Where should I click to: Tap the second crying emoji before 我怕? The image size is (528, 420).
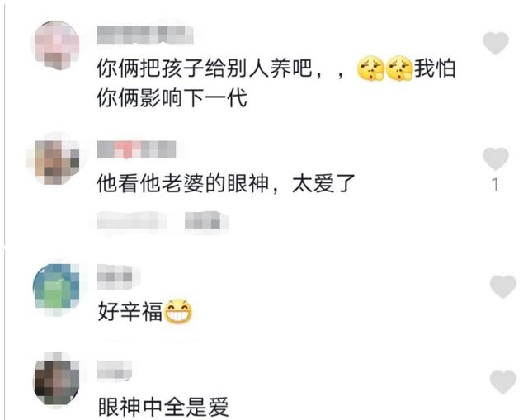point(399,68)
